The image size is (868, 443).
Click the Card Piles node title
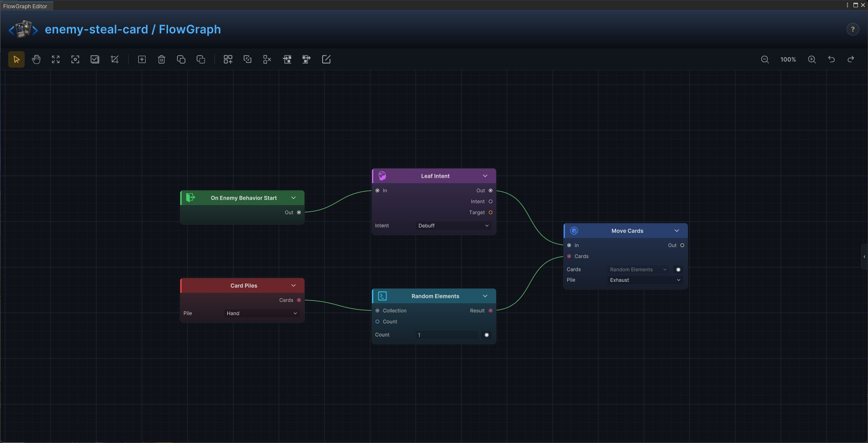[244, 285]
